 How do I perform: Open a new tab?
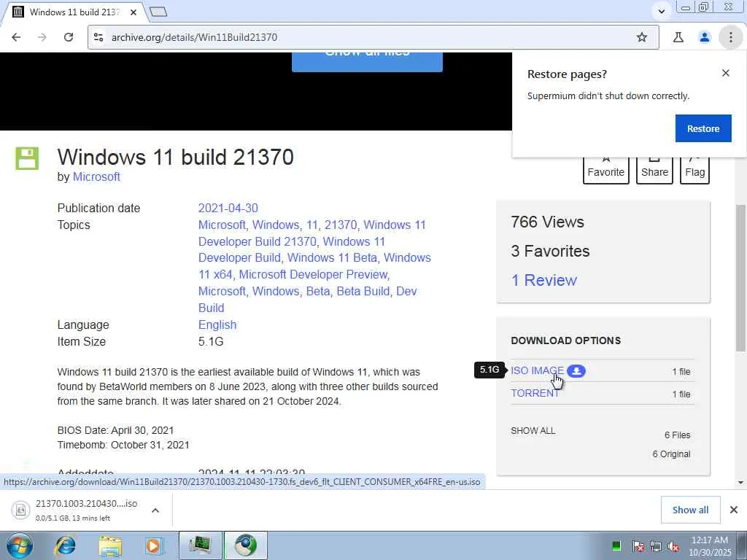[x=158, y=12]
